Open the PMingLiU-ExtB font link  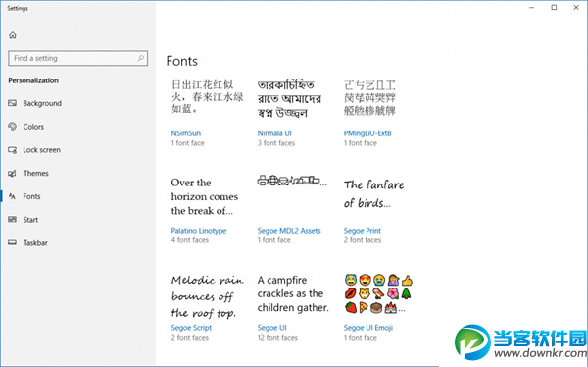tap(367, 133)
